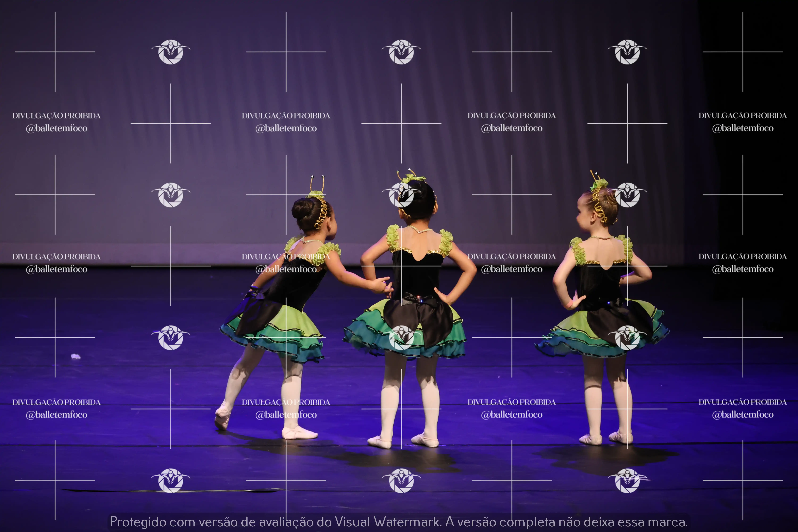
Task: Click the Visual Watermark trial notice text
Action: point(399,522)
